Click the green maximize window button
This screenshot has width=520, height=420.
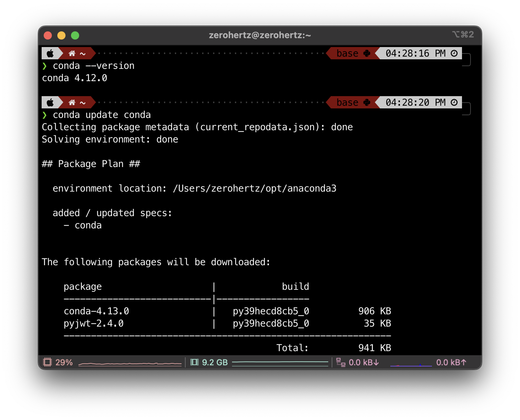pos(75,35)
